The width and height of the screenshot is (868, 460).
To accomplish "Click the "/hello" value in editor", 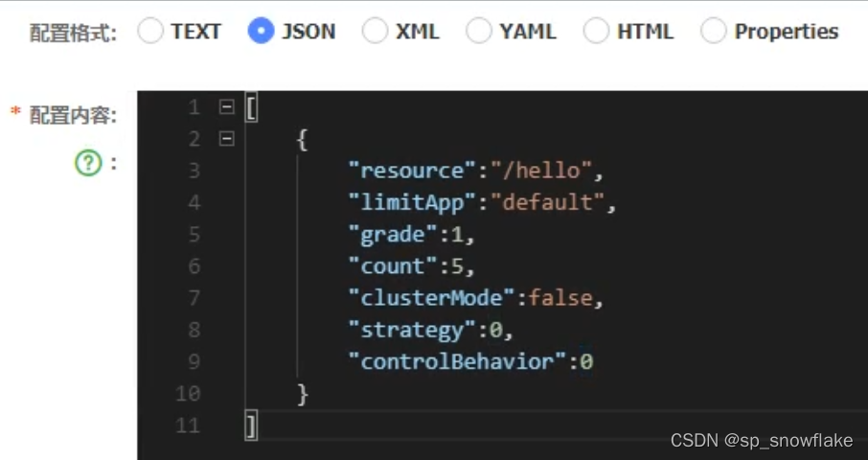I will point(541,171).
